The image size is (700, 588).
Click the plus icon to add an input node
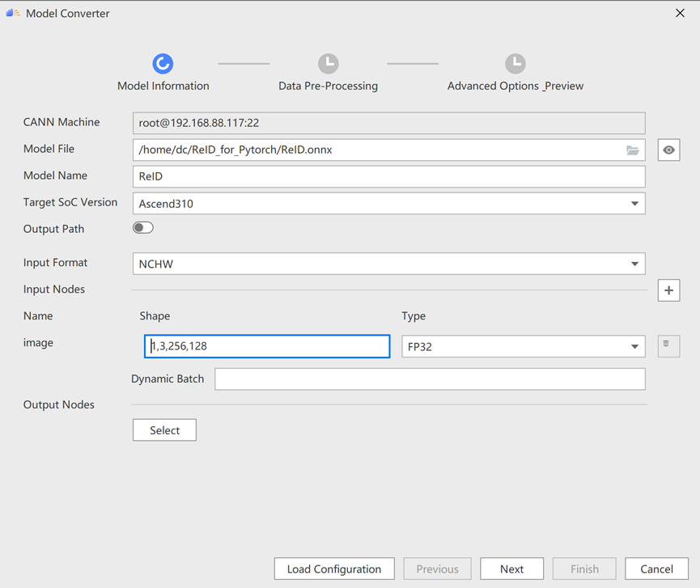[x=668, y=290]
